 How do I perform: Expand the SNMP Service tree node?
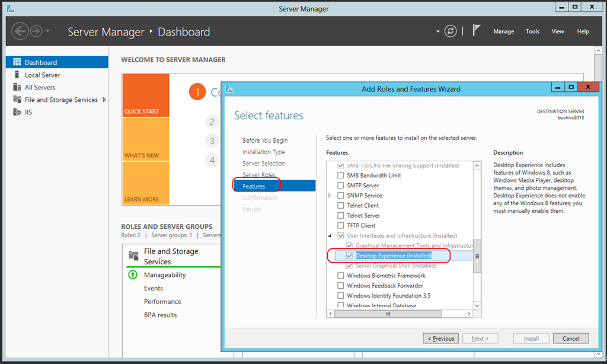pos(330,196)
